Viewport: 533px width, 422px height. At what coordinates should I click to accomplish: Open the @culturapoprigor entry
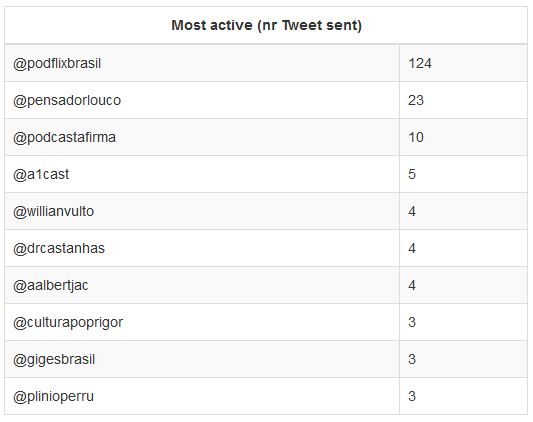click(68, 323)
